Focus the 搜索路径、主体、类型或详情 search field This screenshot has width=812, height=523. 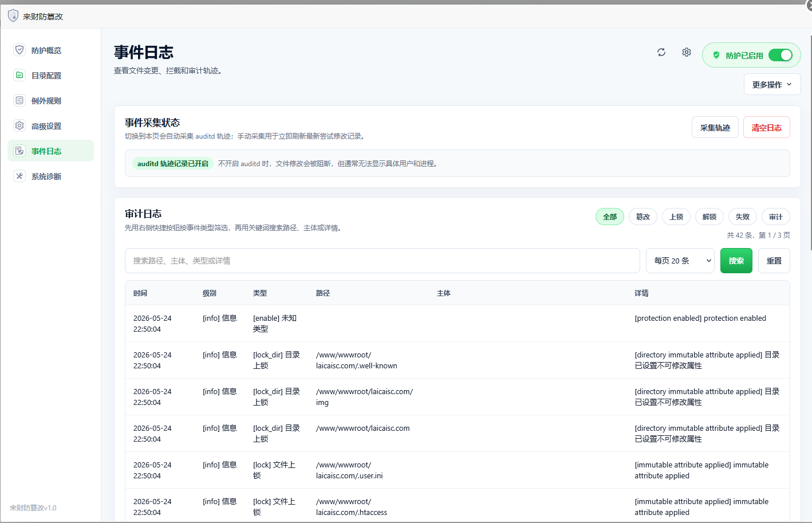click(383, 261)
